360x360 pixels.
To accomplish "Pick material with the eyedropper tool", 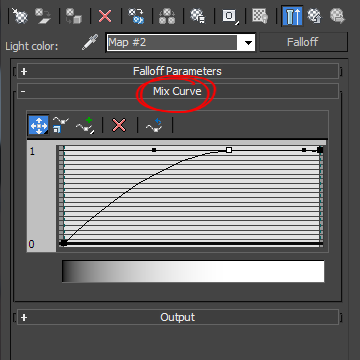I will [90, 42].
